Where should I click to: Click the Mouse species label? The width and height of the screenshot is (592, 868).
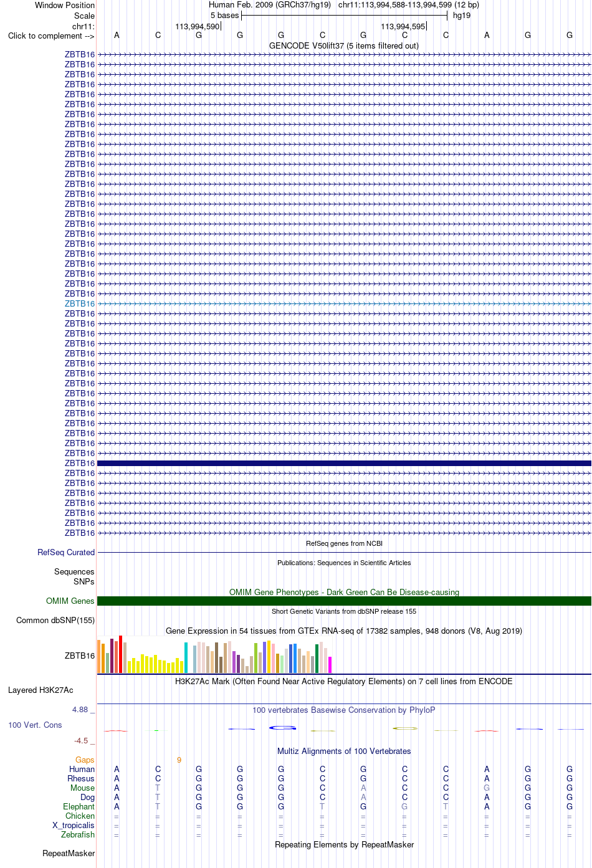82,788
